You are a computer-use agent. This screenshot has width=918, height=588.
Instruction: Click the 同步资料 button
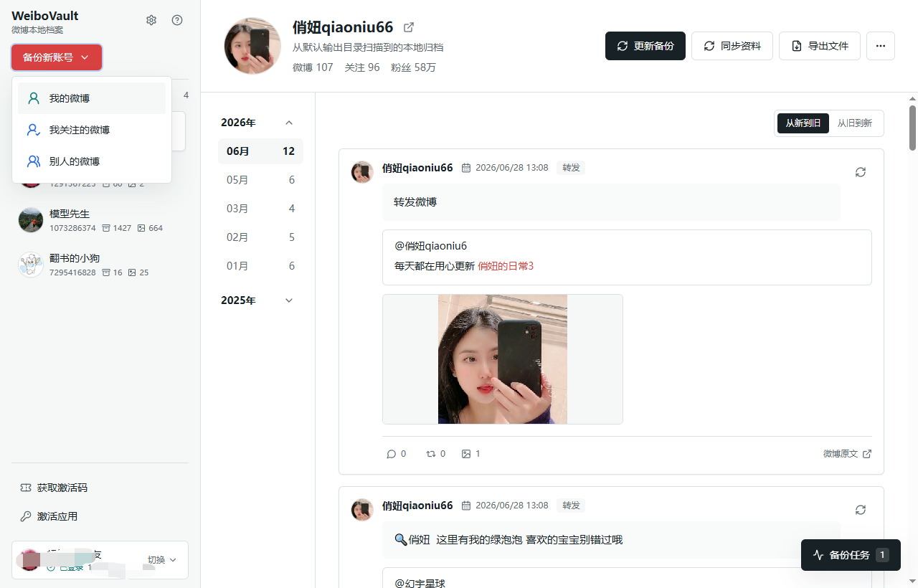coord(732,46)
